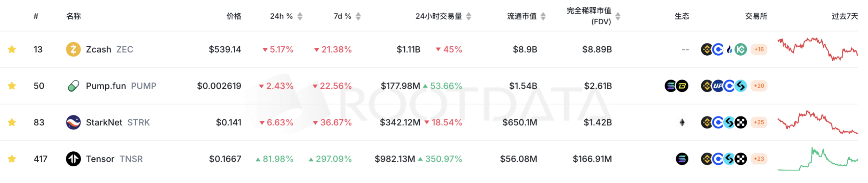Click the Tensor logo icon

tap(73, 159)
